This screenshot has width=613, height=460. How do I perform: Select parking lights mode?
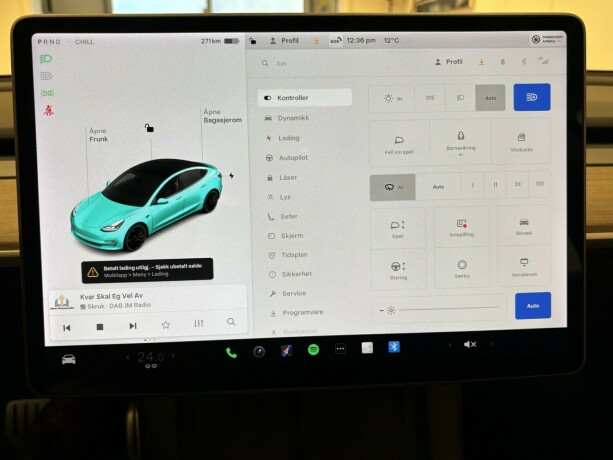pos(430,98)
